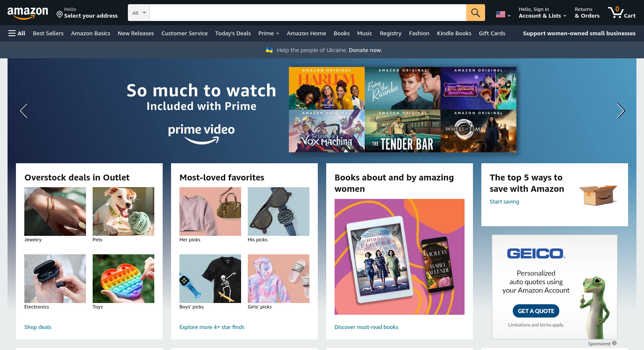
Task: Show previous banner slide arrow
Action: pyautogui.click(x=23, y=111)
